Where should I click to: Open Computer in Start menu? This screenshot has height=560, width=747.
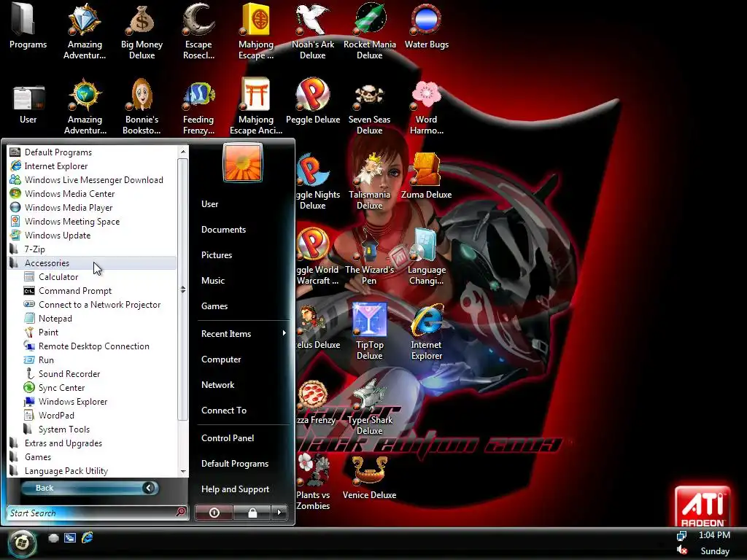[x=221, y=359]
